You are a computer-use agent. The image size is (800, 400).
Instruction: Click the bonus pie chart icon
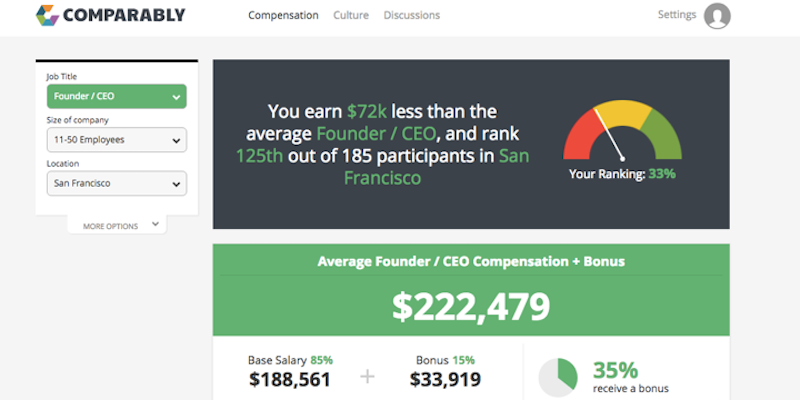click(558, 377)
